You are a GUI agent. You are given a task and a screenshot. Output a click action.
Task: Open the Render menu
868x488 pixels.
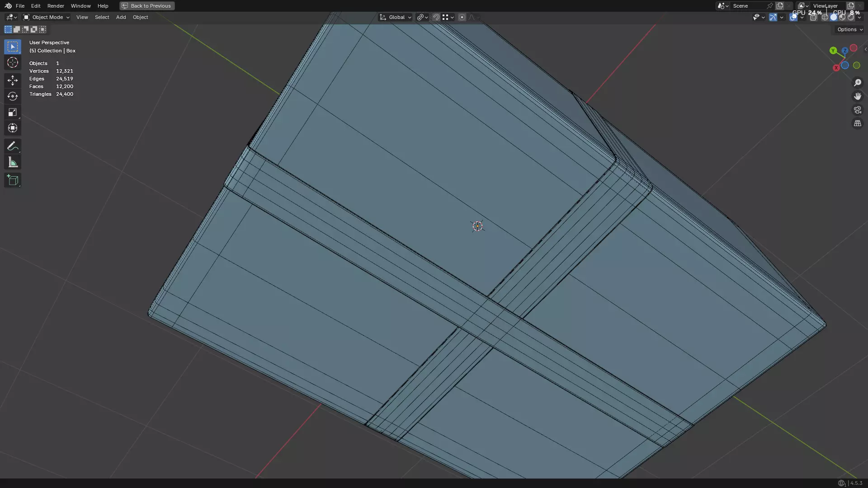click(56, 6)
